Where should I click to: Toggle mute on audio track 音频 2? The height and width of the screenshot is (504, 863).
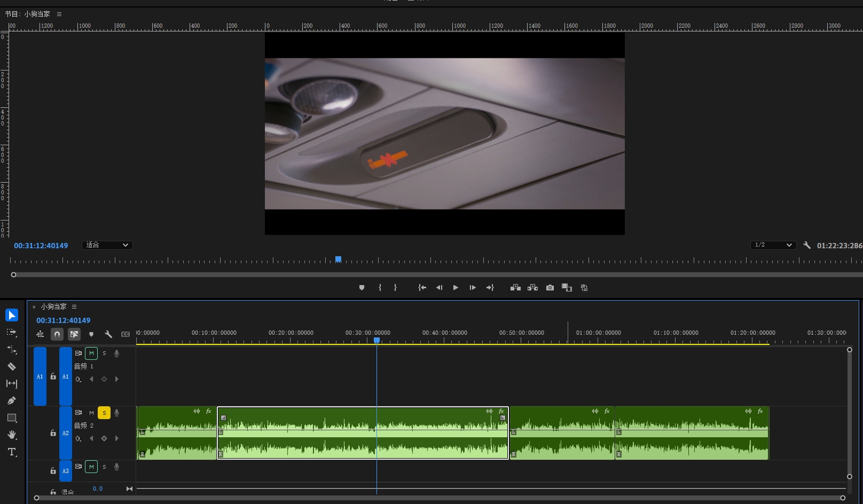click(x=91, y=413)
